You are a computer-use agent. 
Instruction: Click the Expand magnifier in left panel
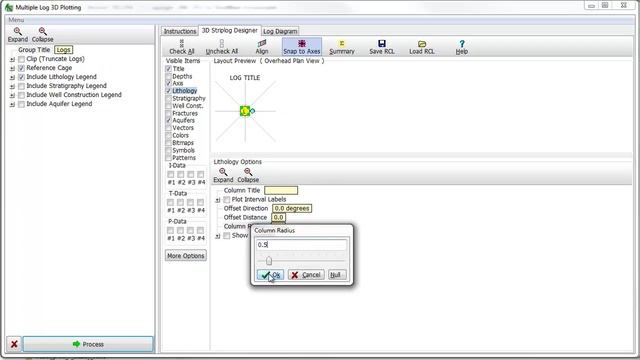point(18,31)
